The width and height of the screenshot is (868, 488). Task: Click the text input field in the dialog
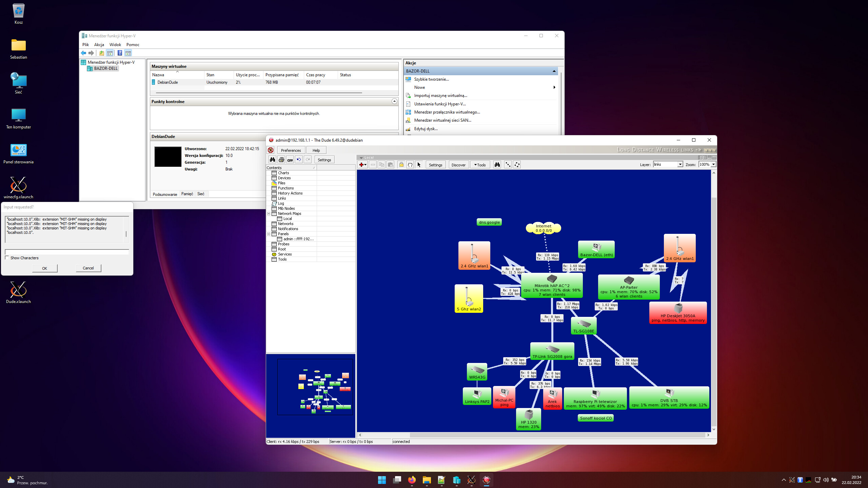tap(67, 252)
